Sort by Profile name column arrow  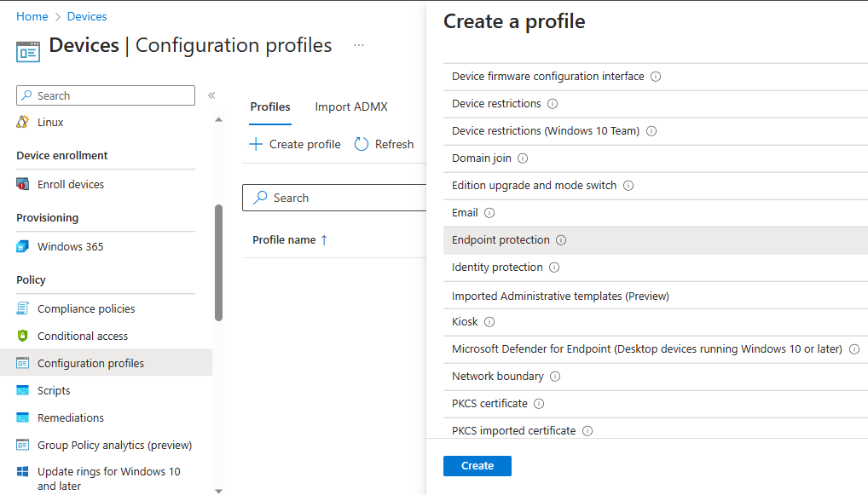(x=324, y=240)
